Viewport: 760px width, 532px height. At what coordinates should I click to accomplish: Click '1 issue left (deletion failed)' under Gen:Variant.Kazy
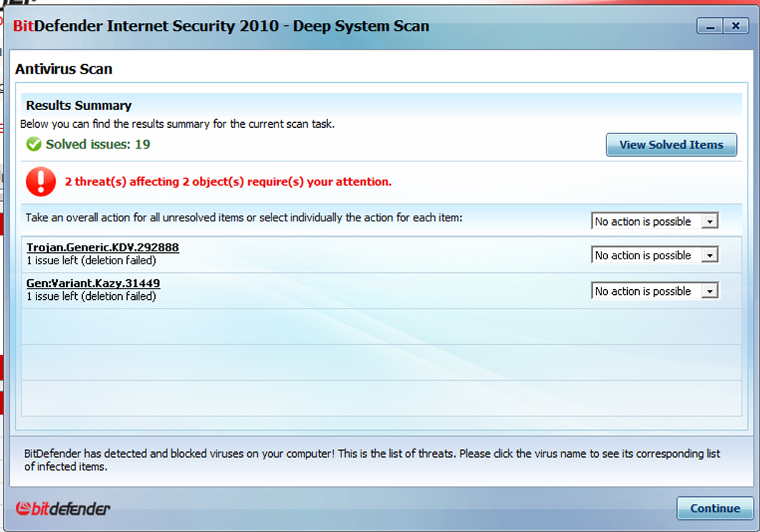tap(91, 296)
